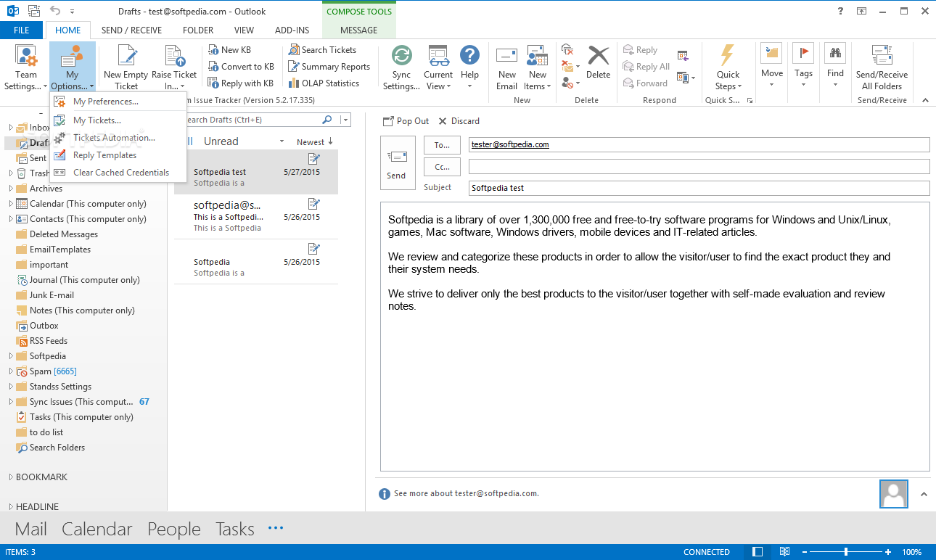Click the Pop Out icon
The image size is (936, 560).
point(388,121)
